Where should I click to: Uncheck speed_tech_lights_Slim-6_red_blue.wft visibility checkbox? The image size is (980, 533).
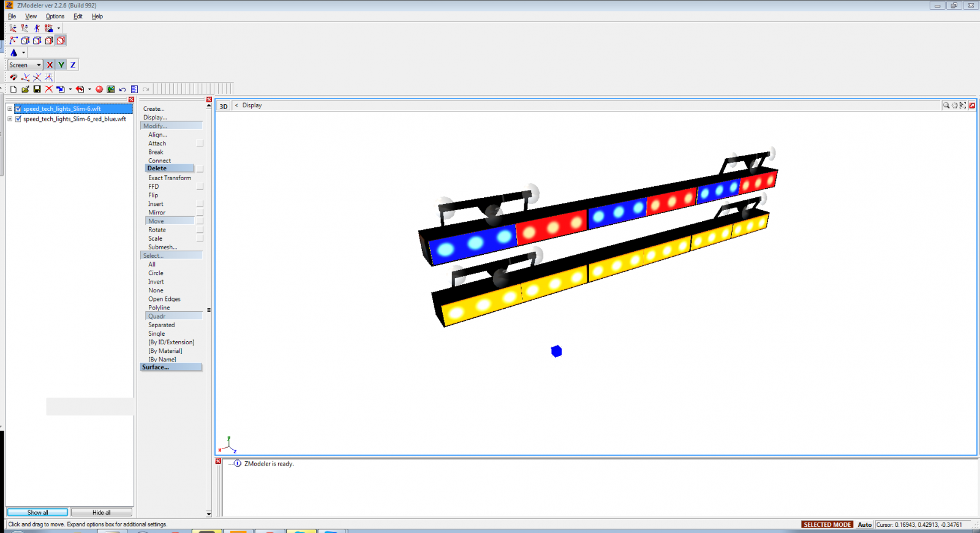pyautogui.click(x=18, y=119)
